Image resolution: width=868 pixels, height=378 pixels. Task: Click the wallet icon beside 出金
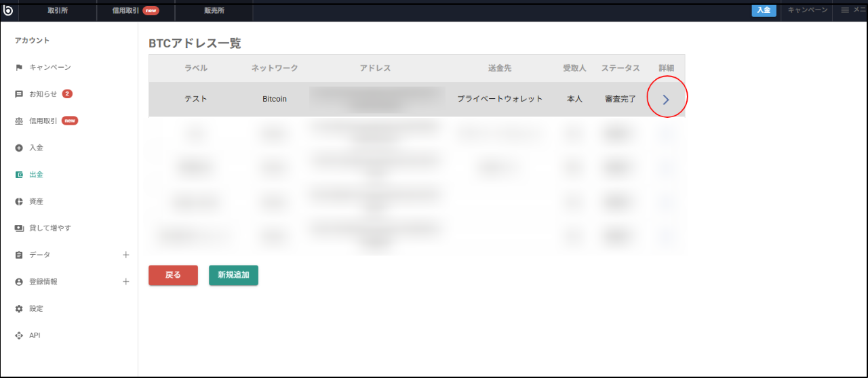[x=19, y=174]
